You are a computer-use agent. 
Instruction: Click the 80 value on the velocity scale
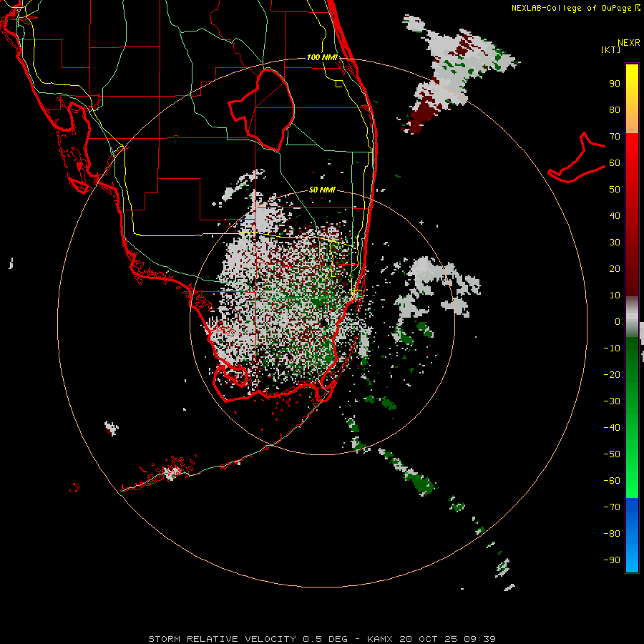tap(615, 110)
